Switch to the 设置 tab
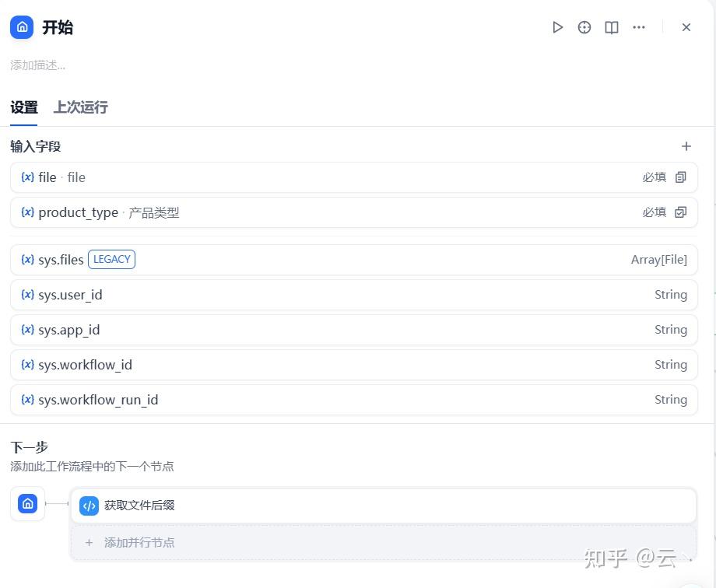The width and height of the screenshot is (716, 588). [x=23, y=107]
